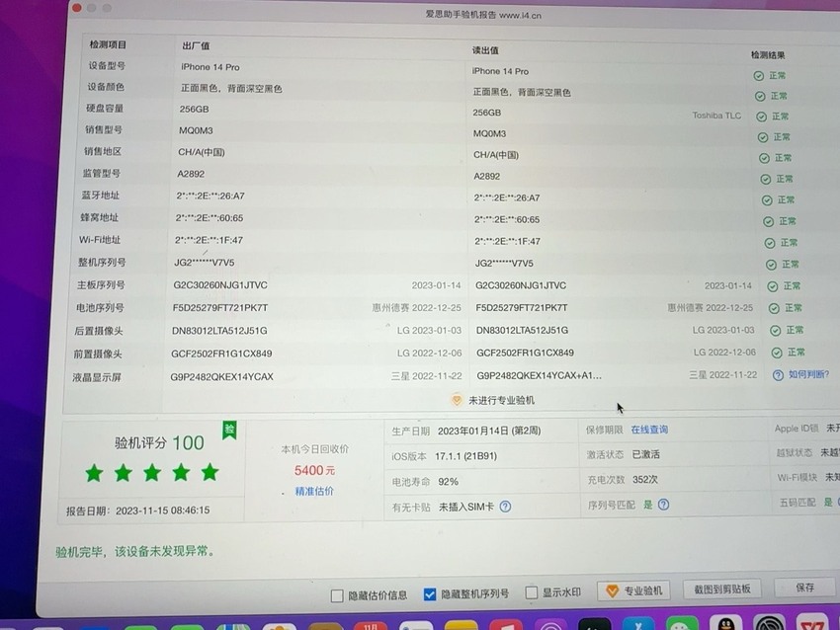Click the 生产日期 value 2023年01月14日 (第2周)

(x=489, y=431)
